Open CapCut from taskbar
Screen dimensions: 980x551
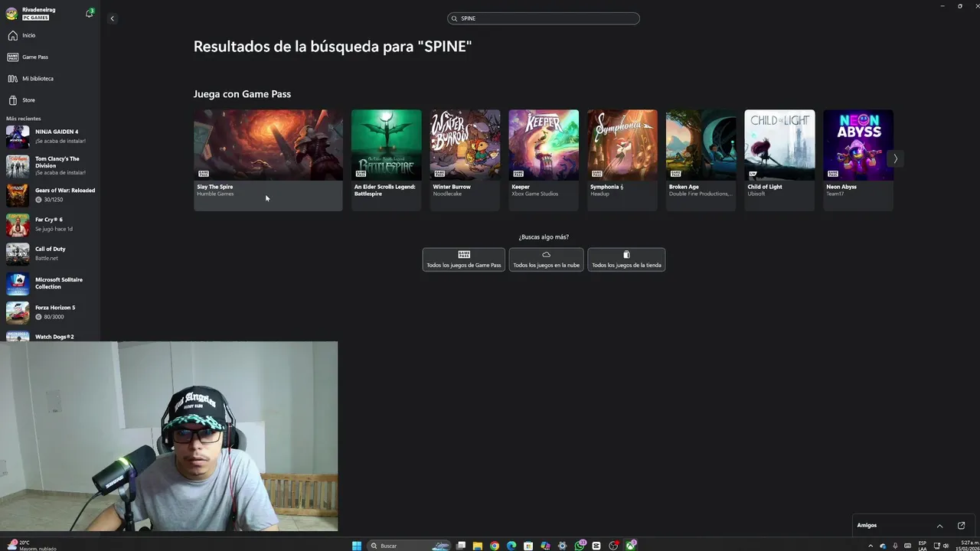click(596, 546)
